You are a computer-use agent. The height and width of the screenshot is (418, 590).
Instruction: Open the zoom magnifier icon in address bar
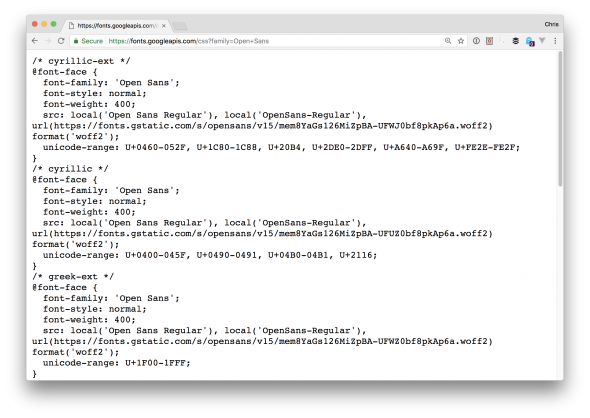(x=448, y=41)
